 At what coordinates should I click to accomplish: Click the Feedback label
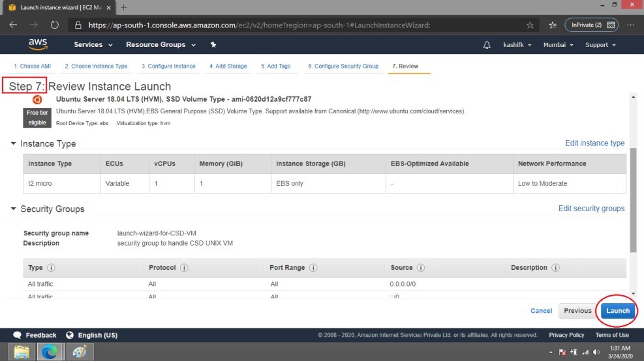coord(41,335)
